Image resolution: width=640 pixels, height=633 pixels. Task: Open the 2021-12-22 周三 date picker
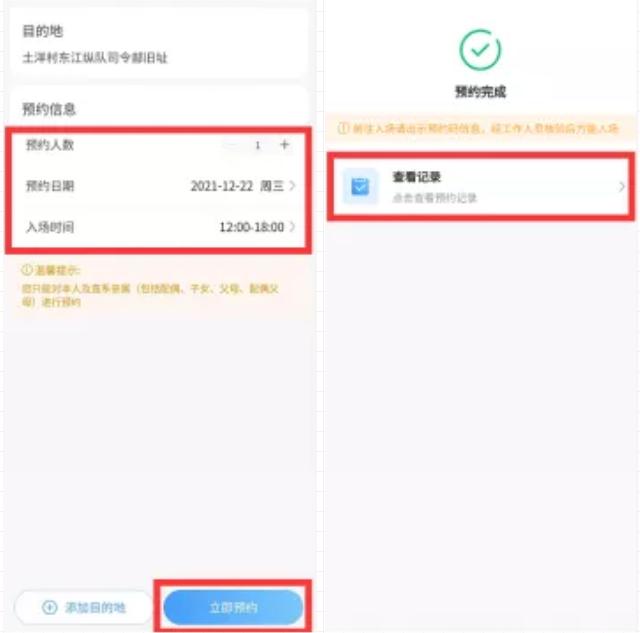click(237, 186)
